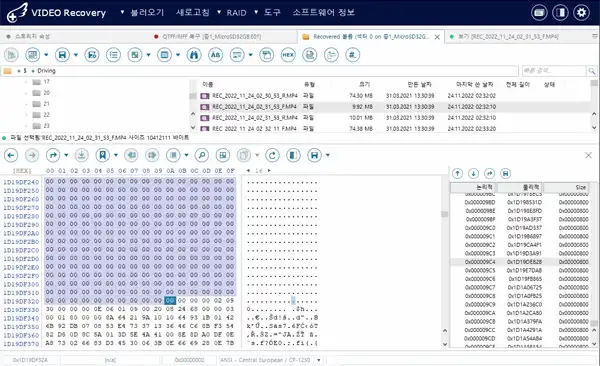
Task: Expand the image preview icon dropdown arrow
Action: (x=148, y=55)
